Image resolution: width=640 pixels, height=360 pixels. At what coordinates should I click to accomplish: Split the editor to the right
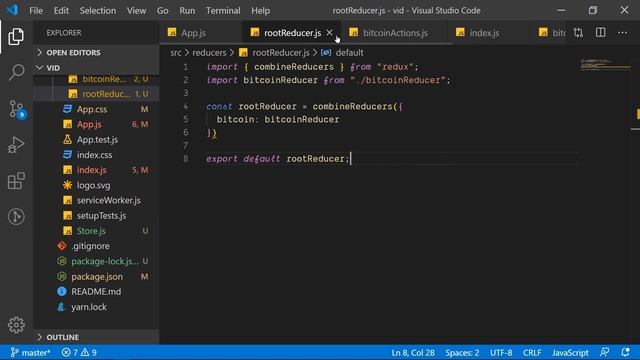600,33
